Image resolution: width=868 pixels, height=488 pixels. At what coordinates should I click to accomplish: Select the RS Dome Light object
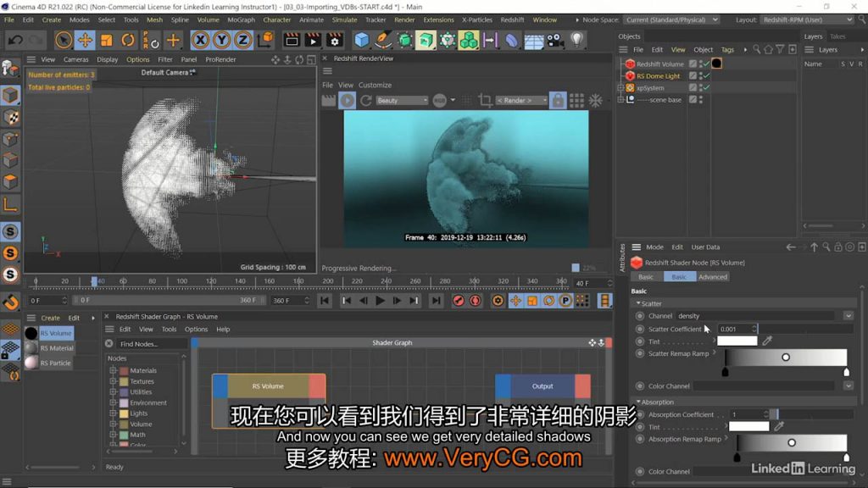coord(658,75)
